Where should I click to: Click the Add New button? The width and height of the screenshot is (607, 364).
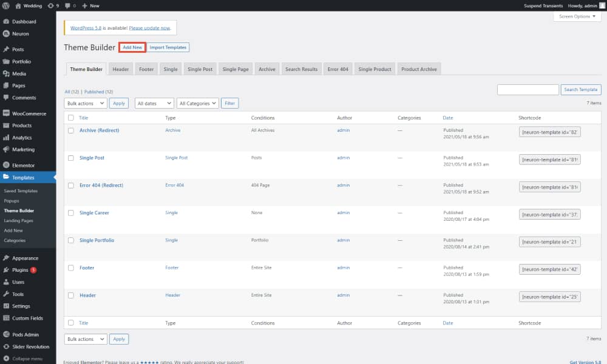click(132, 47)
